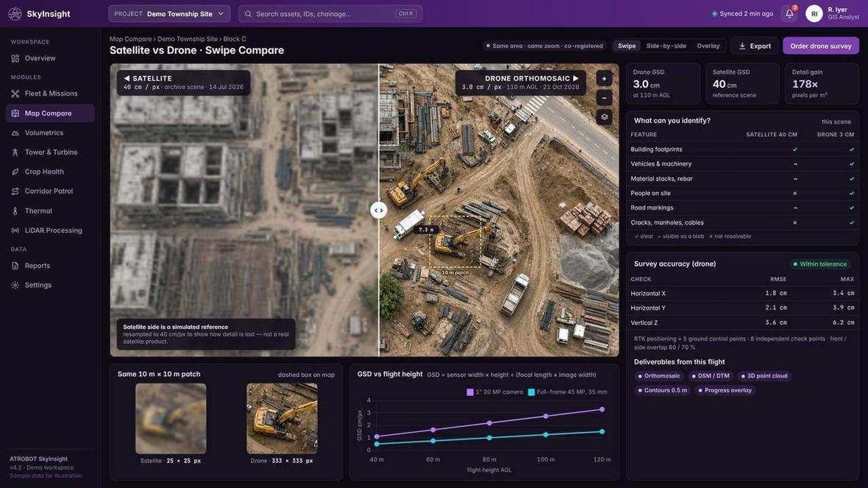Click the Export button
The image size is (868, 488).
(755, 46)
